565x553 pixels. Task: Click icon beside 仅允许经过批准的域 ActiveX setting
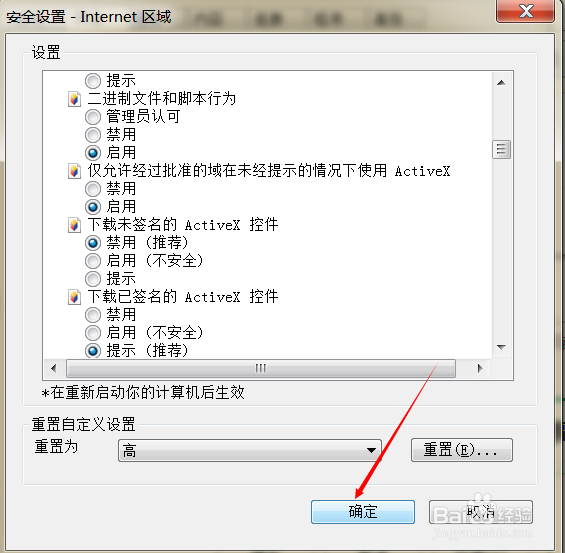pyautogui.click(x=74, y=171)
